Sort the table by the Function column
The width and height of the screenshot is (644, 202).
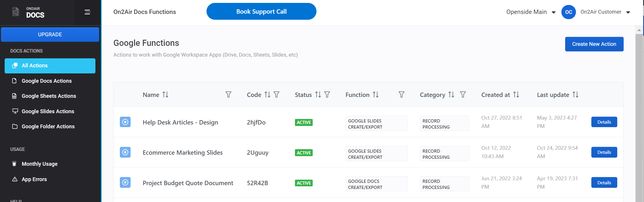click(x=376, y=95)
